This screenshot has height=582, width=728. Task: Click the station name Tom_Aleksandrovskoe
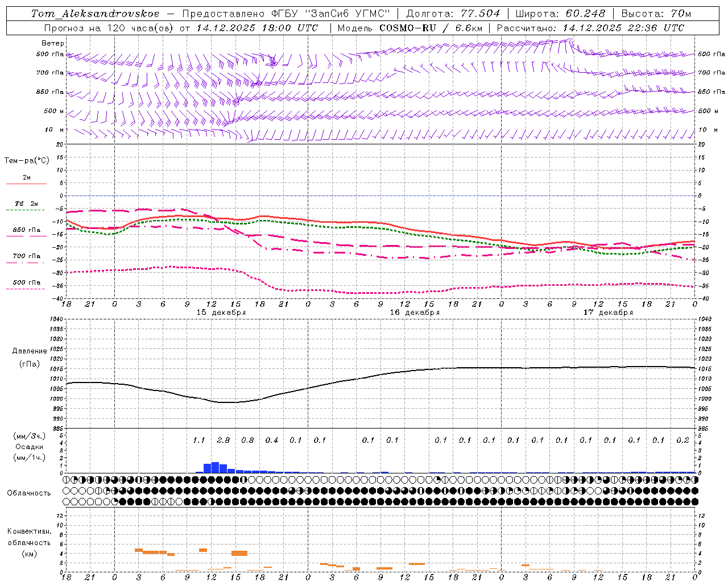point(96,14)
